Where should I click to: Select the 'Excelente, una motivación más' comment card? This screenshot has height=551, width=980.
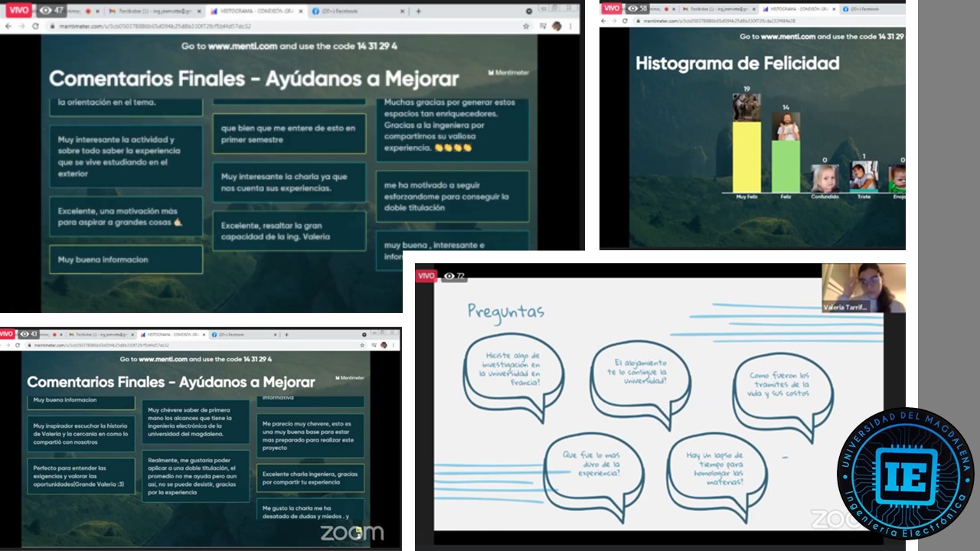click(126, 217)
